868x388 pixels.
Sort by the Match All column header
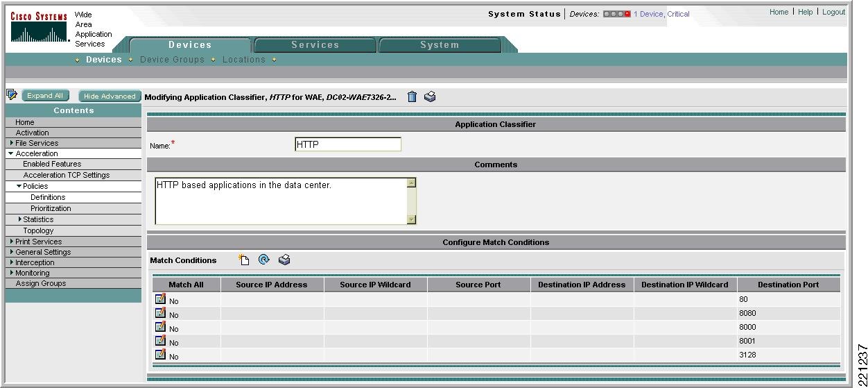(x=186, y=285)
